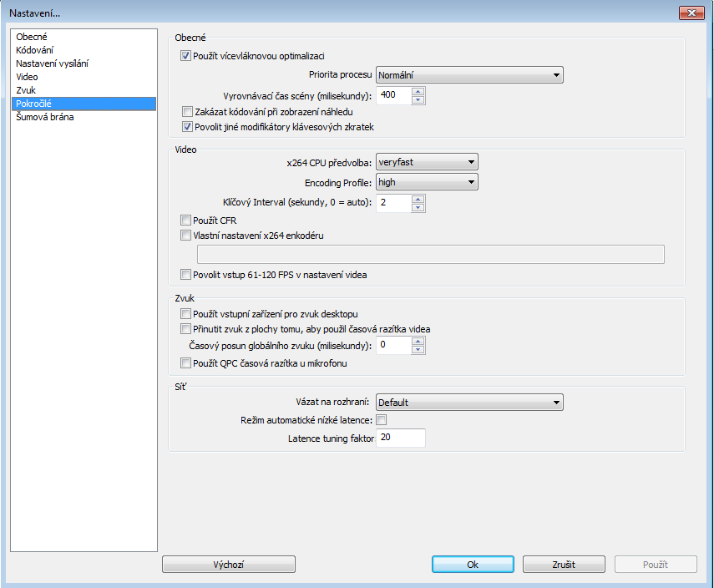Cancel with the Zrušit button
Image resolution: width=714 pixels, height=588 pixels.
[564, 565]
